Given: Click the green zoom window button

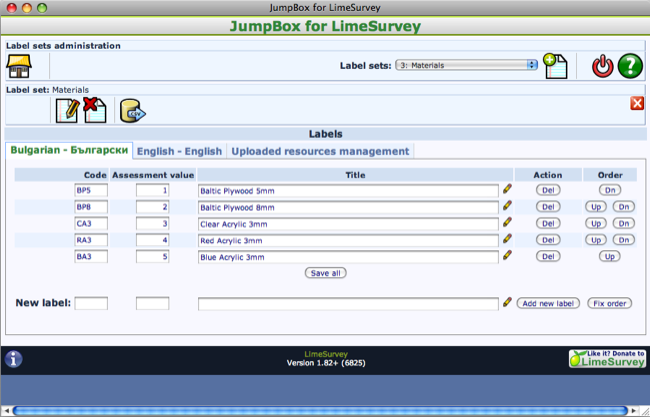Looking at the screenshot, I should point(42,8).
